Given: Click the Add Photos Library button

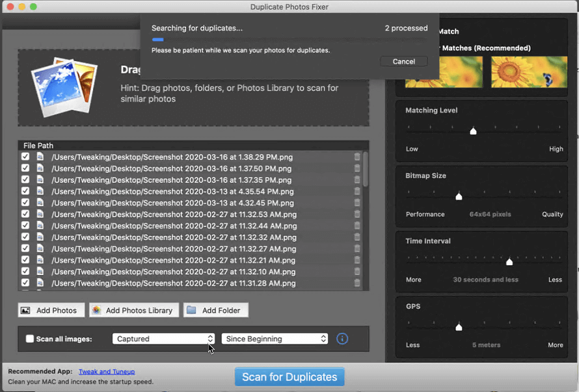Looking at the screenshot, I should (133, 310).
